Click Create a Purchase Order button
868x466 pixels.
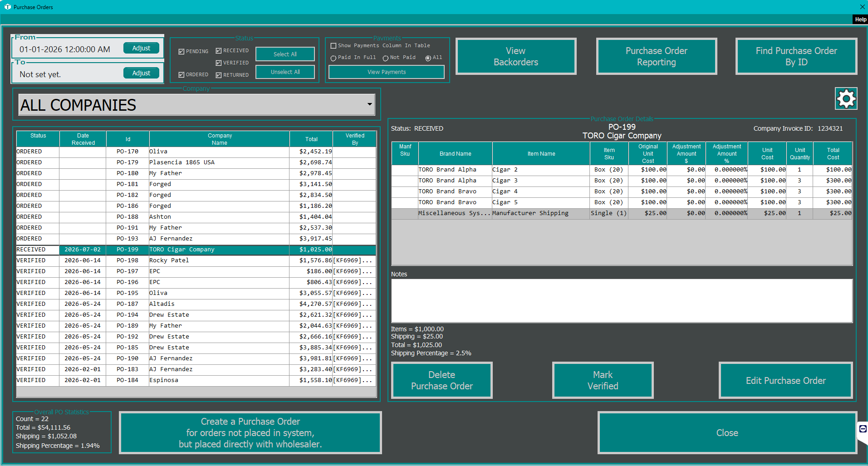pos(250,432)
